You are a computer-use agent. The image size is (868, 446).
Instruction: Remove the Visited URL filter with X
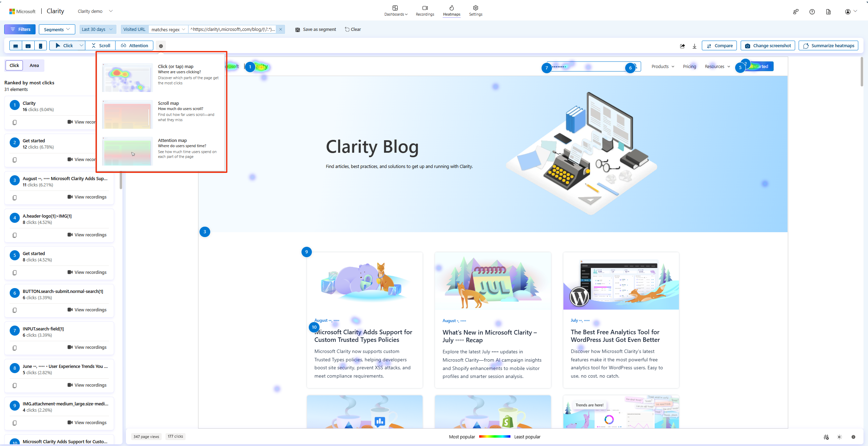click(281, 30)
